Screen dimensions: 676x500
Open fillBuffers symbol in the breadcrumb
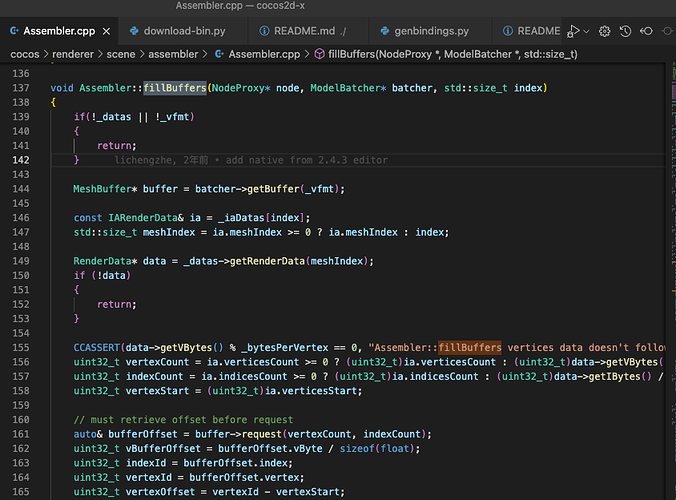pyautogui.click(x=453, y=54)
